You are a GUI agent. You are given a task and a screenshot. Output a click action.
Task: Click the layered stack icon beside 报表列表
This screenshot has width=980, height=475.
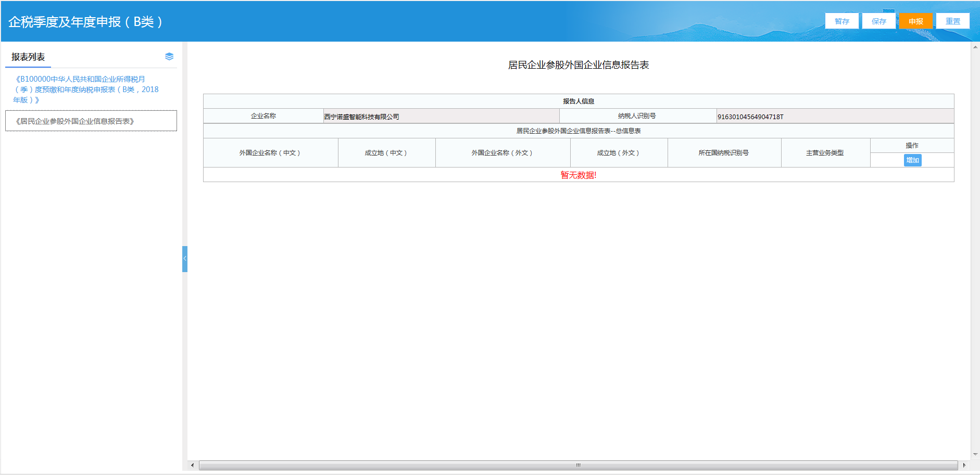(168, 56)
